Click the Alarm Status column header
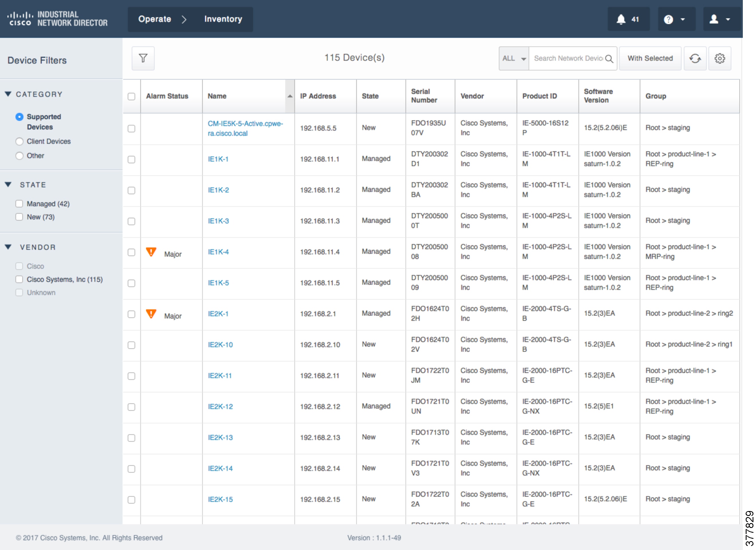The width and height of the screenshot is (756, 550). [x=167, y=96]
